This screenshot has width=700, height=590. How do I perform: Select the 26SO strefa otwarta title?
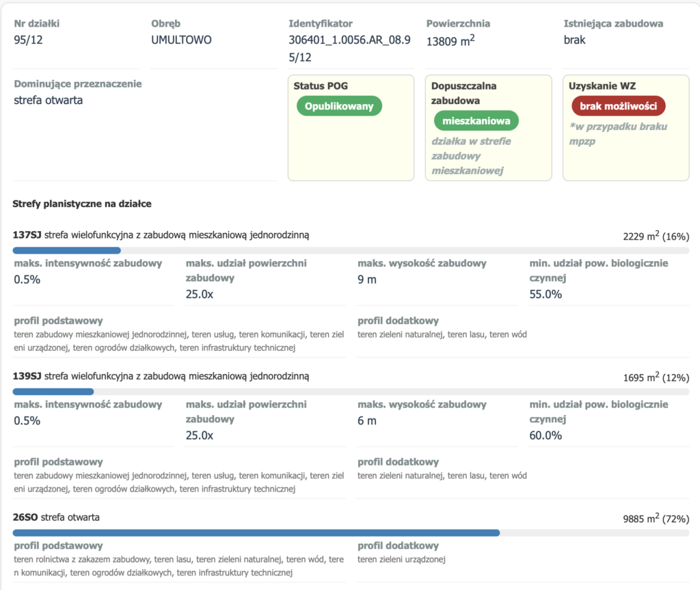click(x=56, y=518)
